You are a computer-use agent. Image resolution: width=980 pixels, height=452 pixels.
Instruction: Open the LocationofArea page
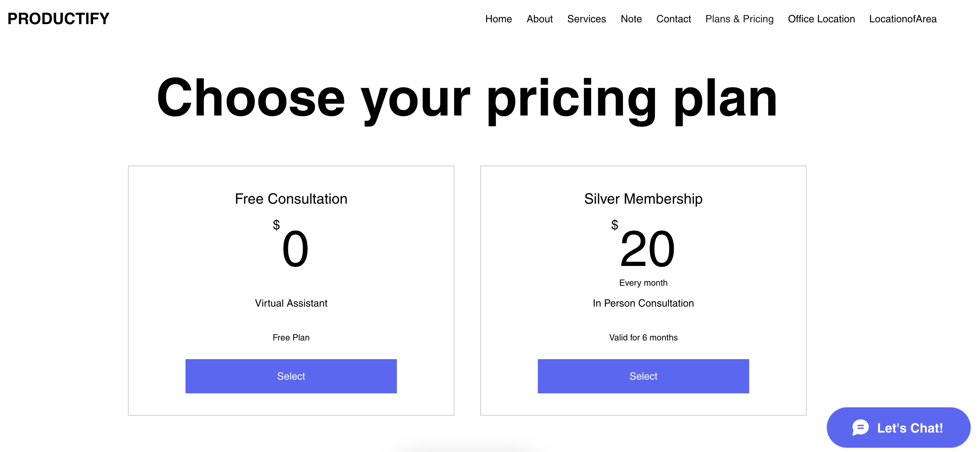point(902,19)
